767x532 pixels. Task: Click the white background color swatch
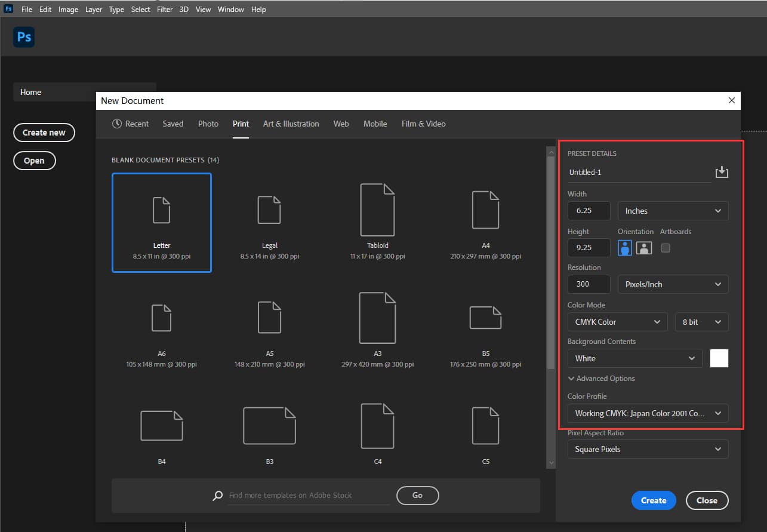click(719, 358)
